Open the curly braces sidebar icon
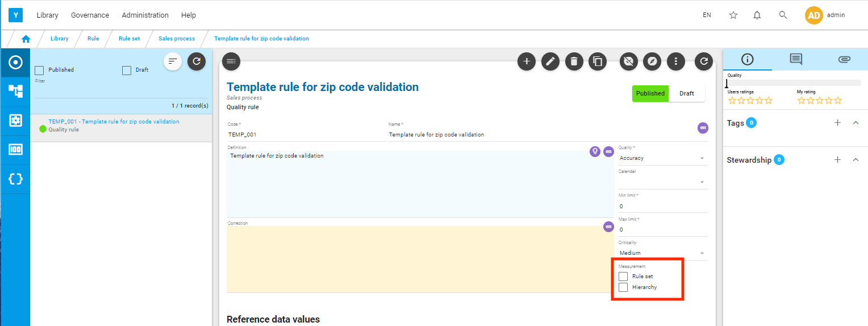 click(x=15, y=179)
